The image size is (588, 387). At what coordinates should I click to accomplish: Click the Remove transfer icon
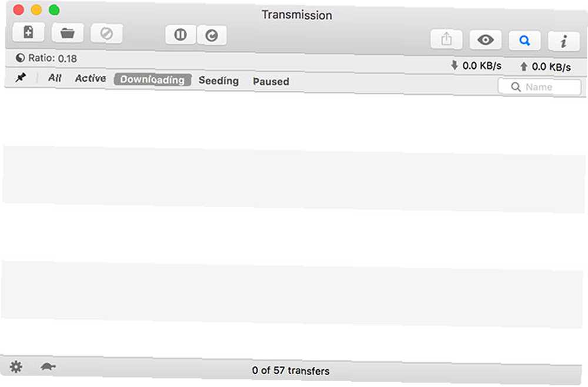(106, 34)
